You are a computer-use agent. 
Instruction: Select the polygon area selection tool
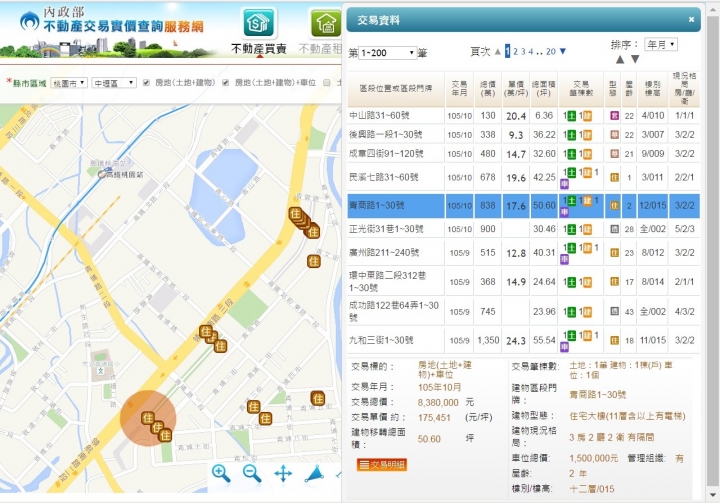pyautogui.click(x=314, y=474)
